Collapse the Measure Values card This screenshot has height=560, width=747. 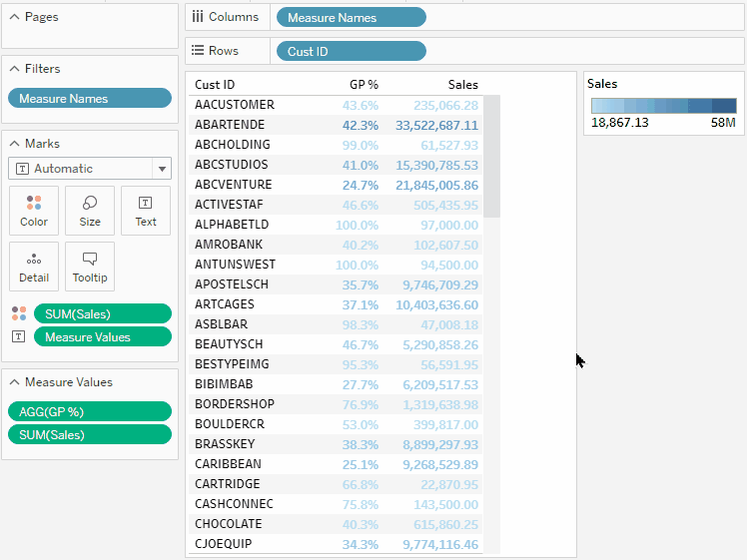(x=14, y=382)
